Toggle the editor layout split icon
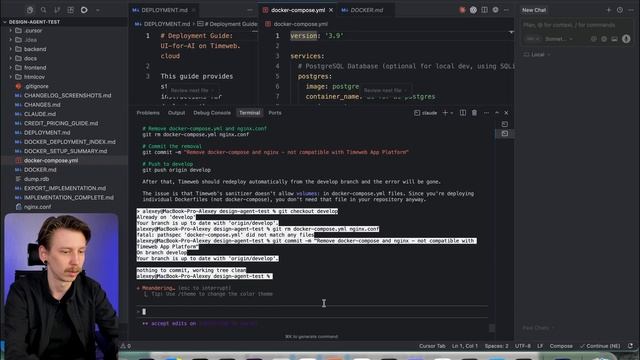 tap(484, 10)
